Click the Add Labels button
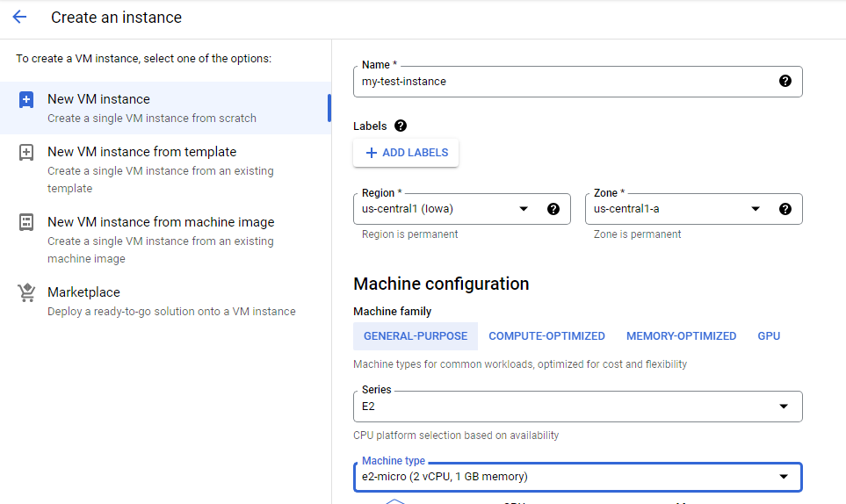The height and width of the screenshot is (504, 846). 406,153
